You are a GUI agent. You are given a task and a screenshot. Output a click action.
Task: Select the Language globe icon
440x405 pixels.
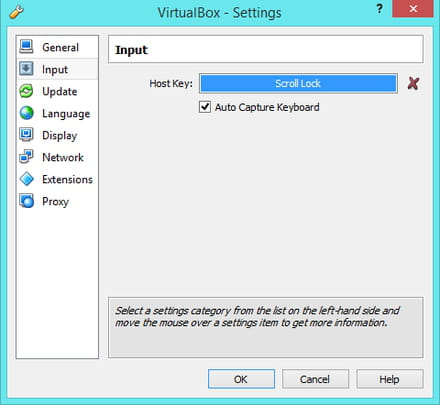click(x=26, y=113)
